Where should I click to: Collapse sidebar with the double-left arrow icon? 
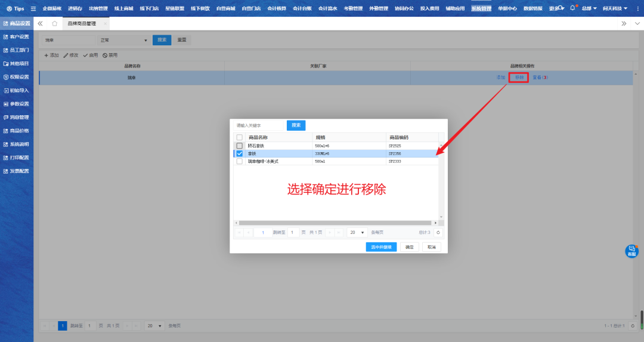[x=40, y=23]
